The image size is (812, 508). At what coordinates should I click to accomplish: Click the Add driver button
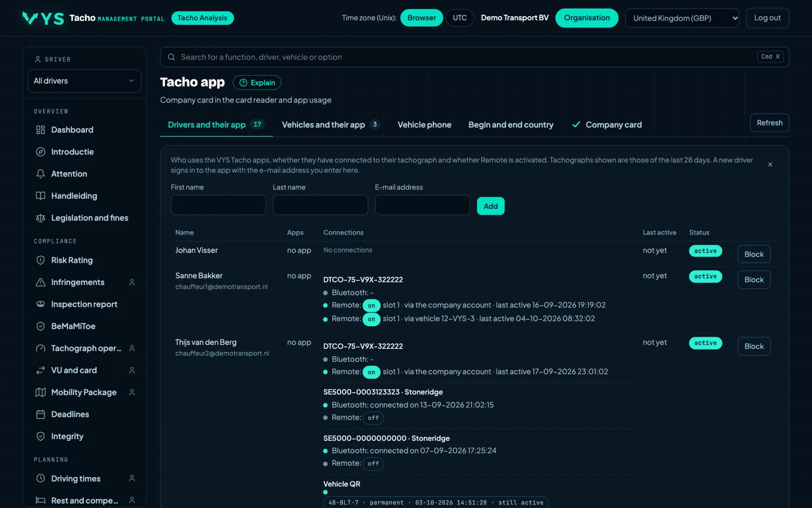coord(491,206)
